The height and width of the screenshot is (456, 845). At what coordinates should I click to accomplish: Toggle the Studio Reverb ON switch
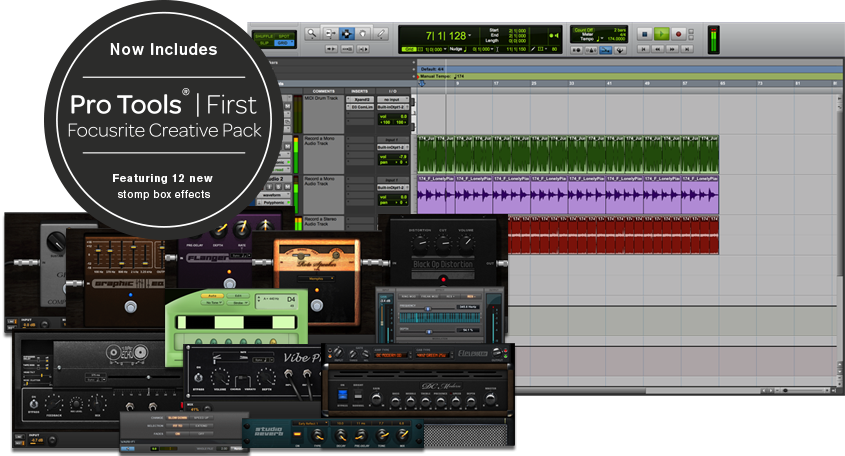pos(297,434)
